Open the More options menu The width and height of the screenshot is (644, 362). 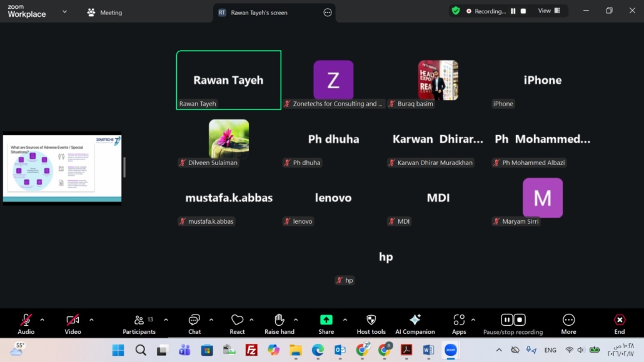tap(568, 324)
